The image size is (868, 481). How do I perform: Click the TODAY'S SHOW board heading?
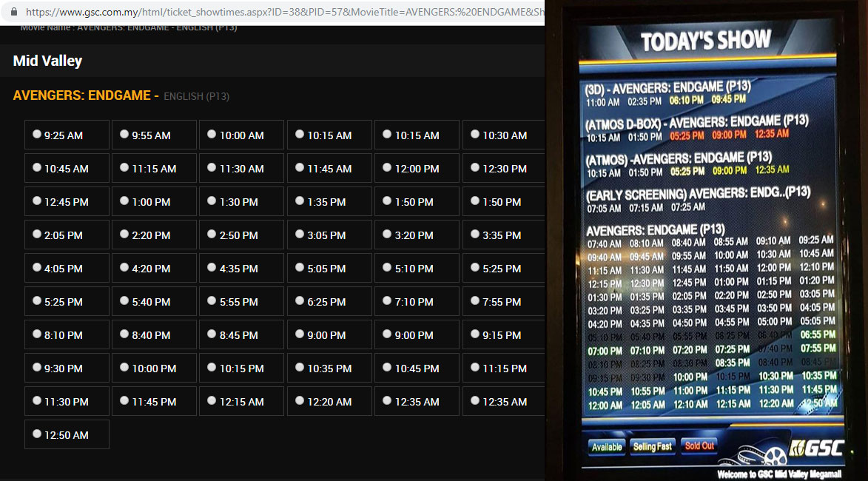coord(706,41)
